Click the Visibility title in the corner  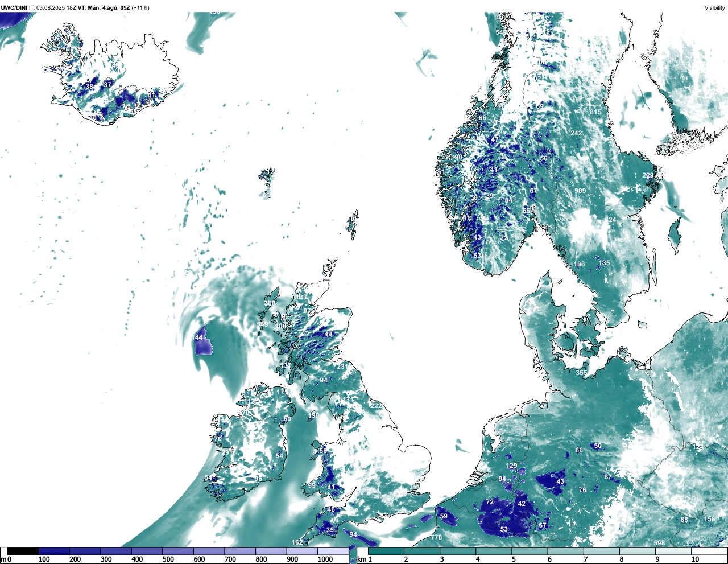click(714, 8)
